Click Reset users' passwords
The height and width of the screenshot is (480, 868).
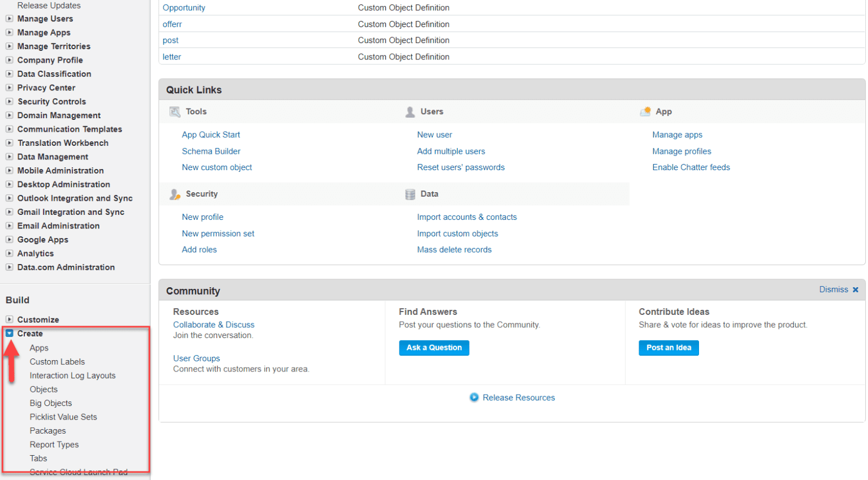click(461, 167)
